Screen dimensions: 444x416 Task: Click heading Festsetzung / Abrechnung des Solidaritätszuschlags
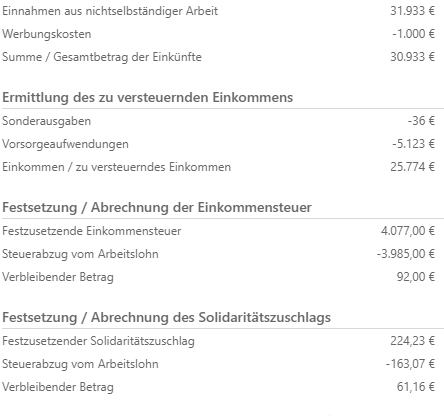[x=166, y=318]
